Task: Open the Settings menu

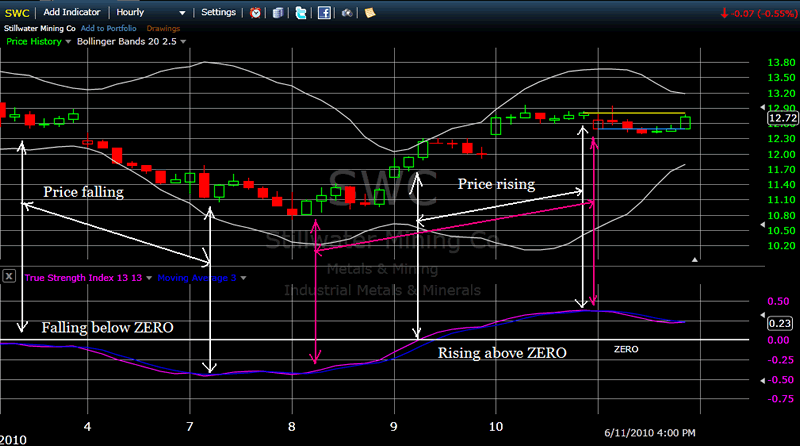Action: [218, 12]
